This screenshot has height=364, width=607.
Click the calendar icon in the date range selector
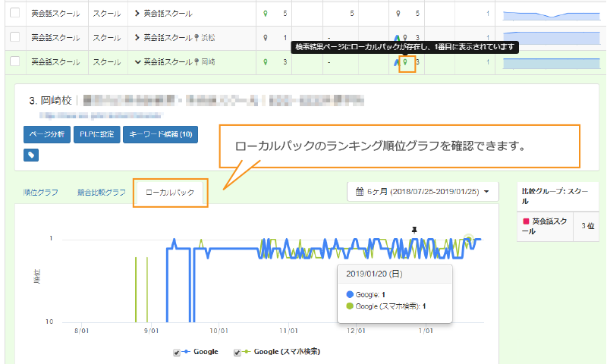pyautogui.click(x=360, y=191)
